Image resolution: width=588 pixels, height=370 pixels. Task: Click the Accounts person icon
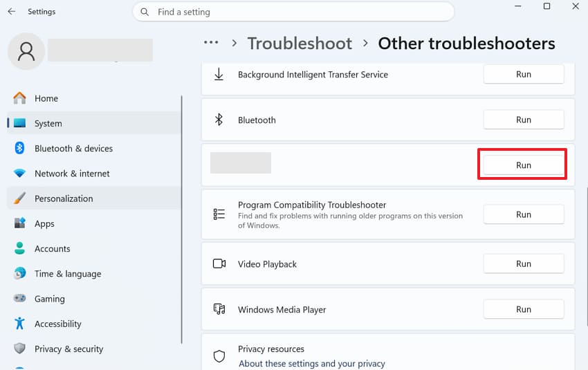coord(19,248)
